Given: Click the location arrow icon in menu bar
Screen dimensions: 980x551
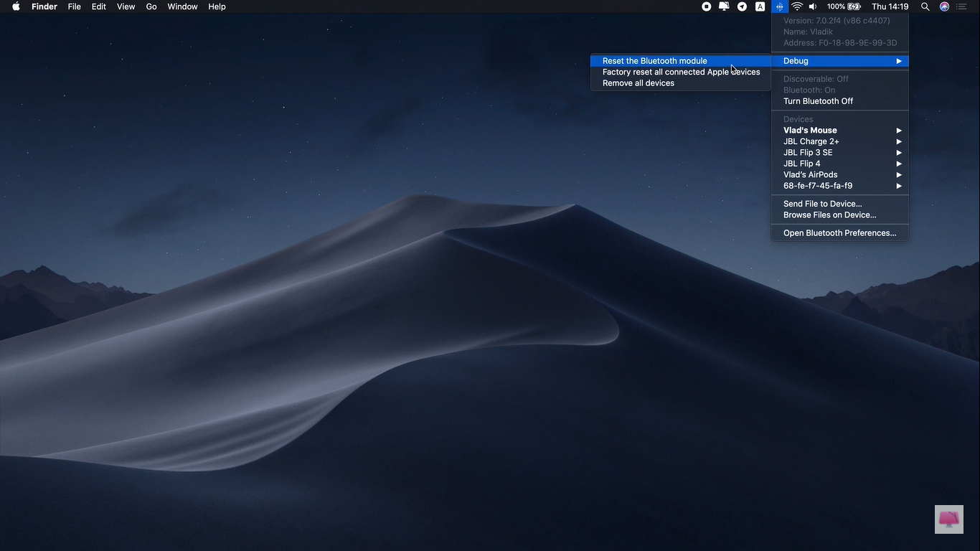Looking at the screenshot, I should point(742,6).
